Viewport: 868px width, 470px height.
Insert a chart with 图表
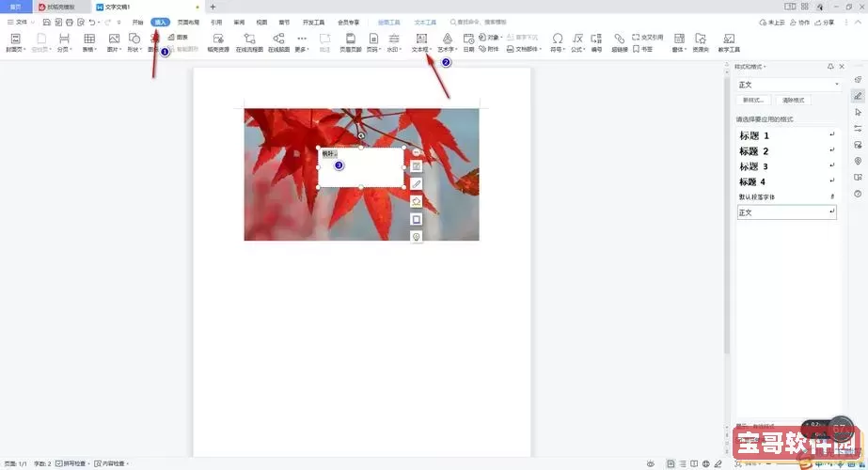click(179, 37)
